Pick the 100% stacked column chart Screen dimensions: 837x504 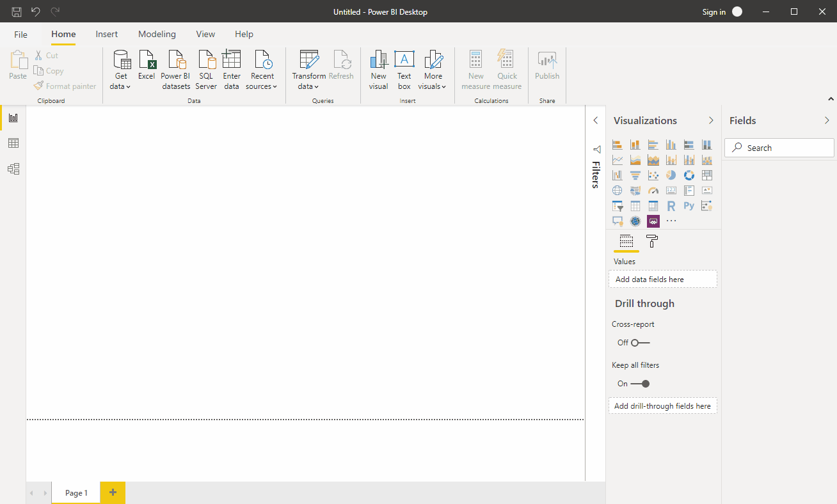click(x=707, y=145)
